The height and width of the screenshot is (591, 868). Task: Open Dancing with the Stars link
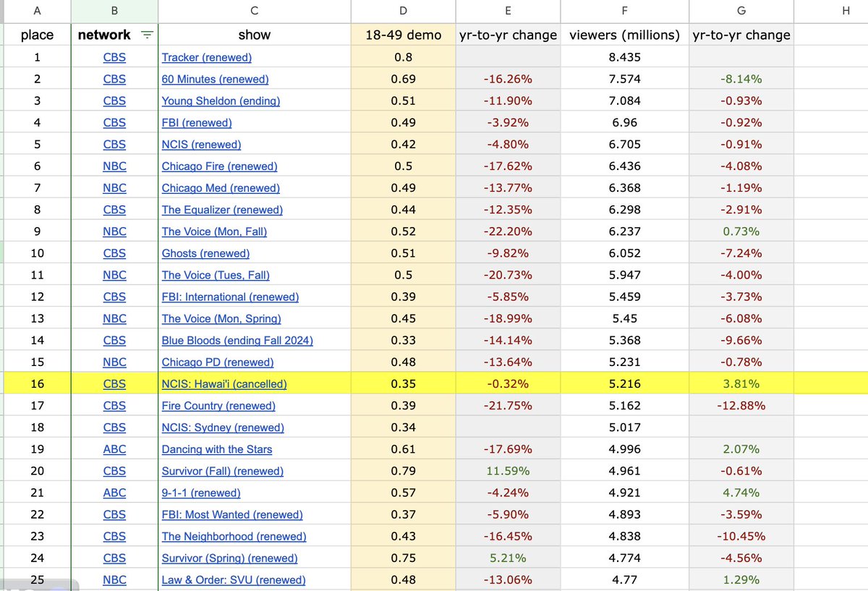217,449
